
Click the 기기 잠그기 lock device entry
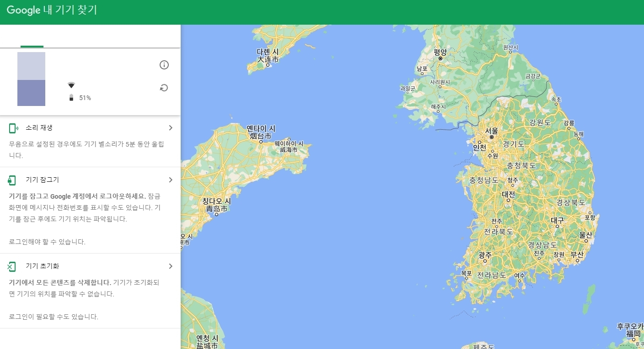[x=39, y=180]
